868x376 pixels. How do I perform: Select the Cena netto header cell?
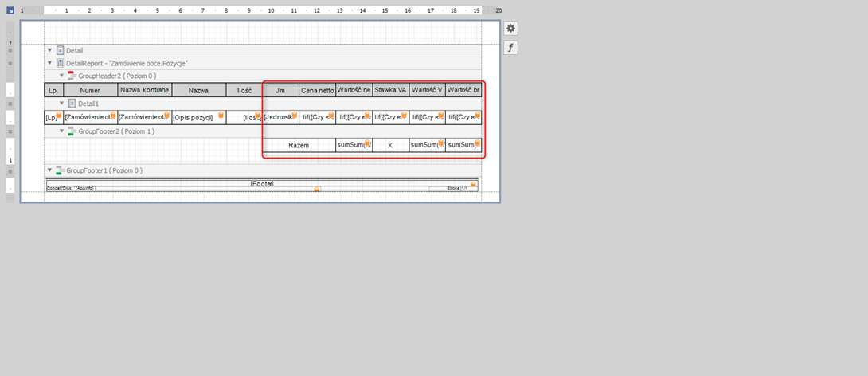pos(317,91)
